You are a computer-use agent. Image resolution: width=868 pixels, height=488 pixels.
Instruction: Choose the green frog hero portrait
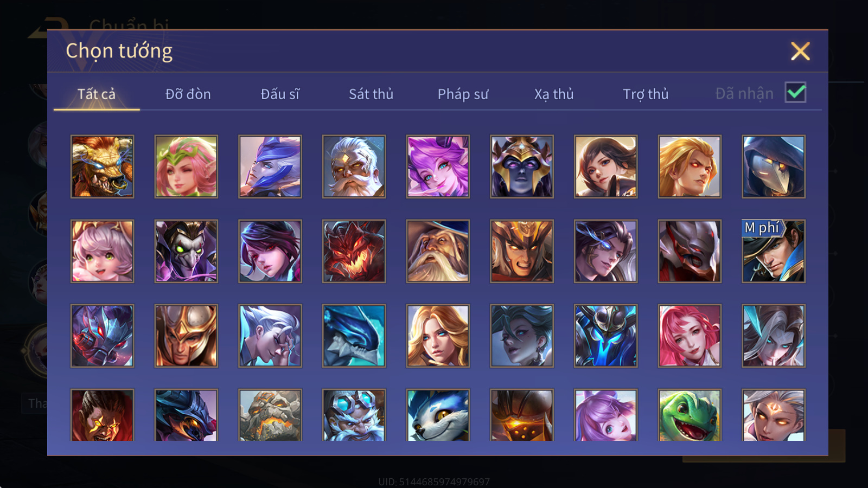pyautogui.click(x=690, y=415)
